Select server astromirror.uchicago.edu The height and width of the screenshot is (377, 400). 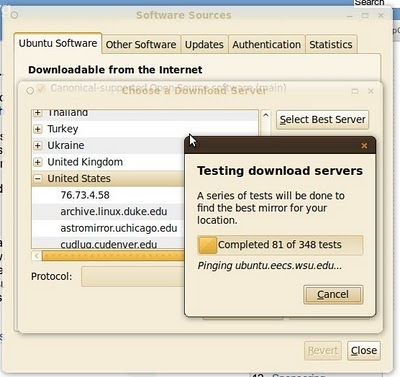click(x=108, y=228)
